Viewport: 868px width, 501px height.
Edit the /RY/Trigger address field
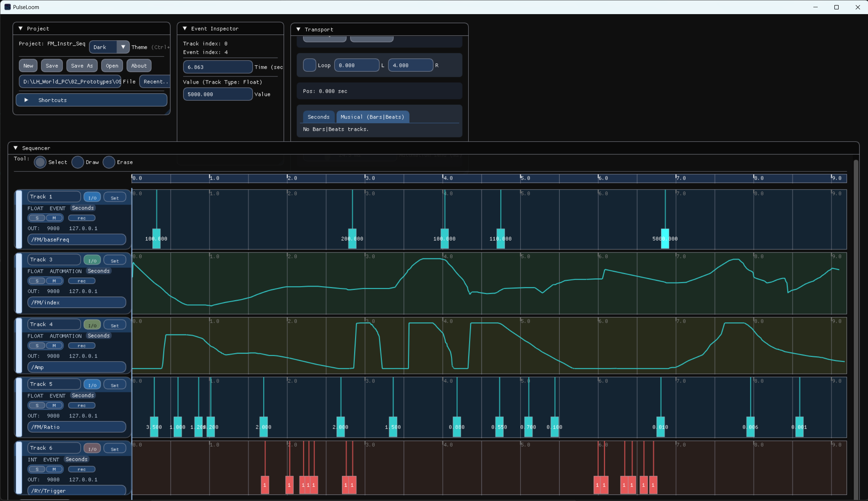pyautogui.click(x=77, y=491)
